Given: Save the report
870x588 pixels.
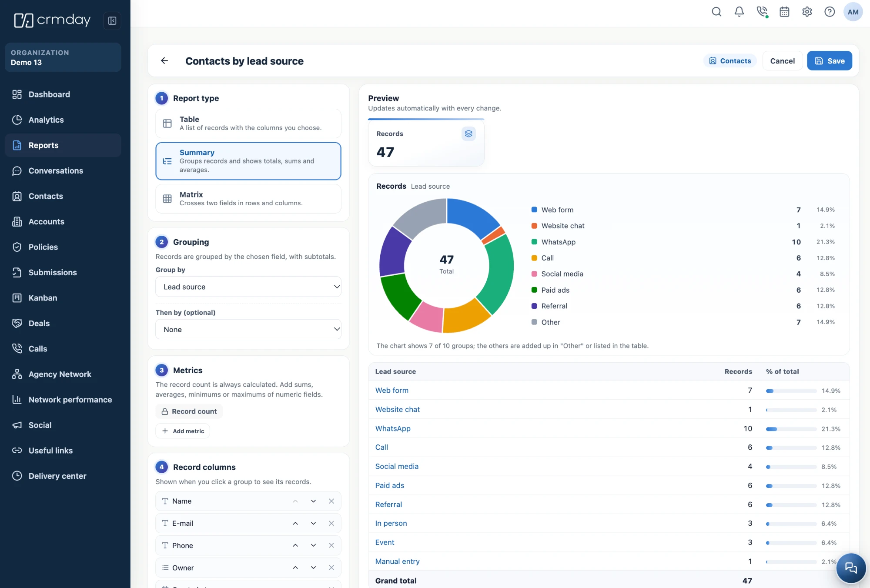Looking at the screenshot, I should click(x=830, y=60).
